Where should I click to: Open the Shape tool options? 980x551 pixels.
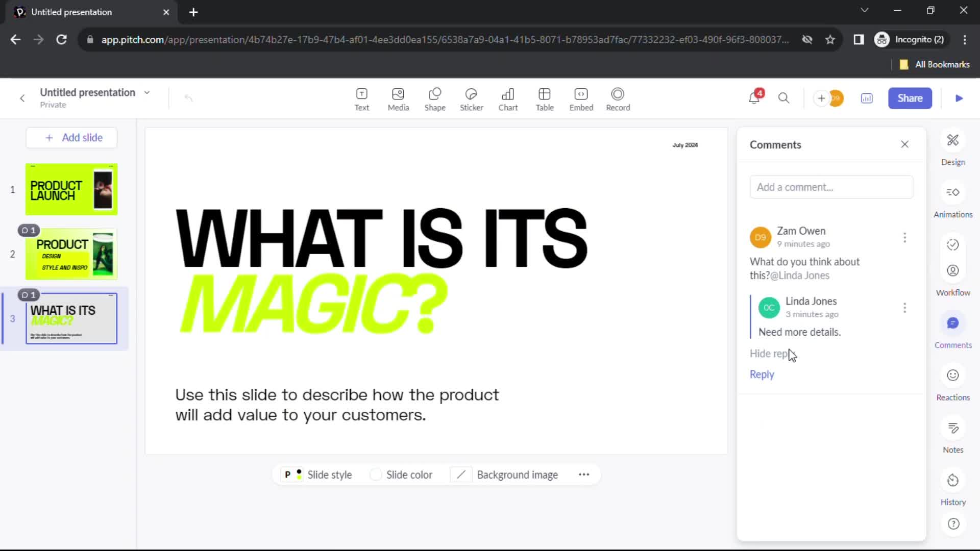coord(435,98)
